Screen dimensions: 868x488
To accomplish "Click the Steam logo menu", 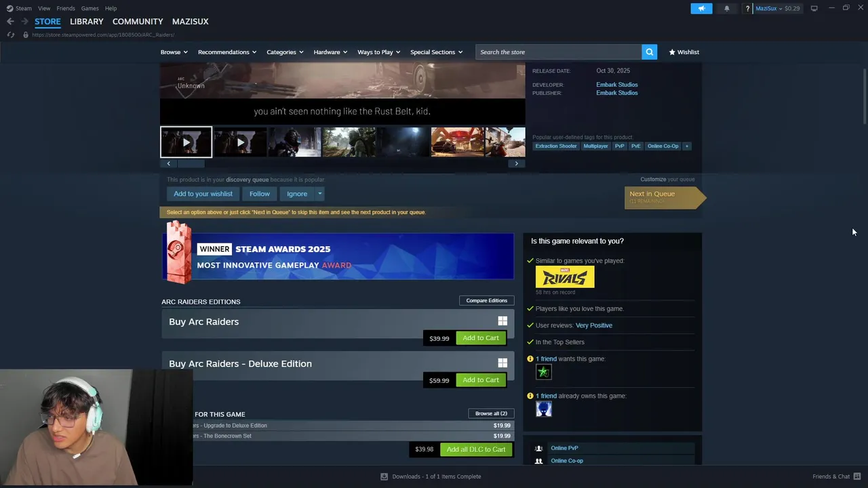I will (9, 8).
